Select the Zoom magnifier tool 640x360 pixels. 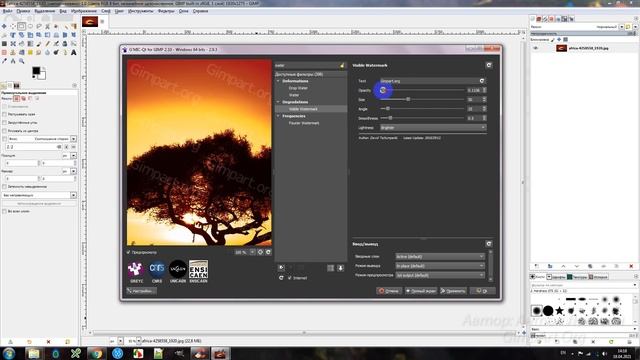point(22,61)
